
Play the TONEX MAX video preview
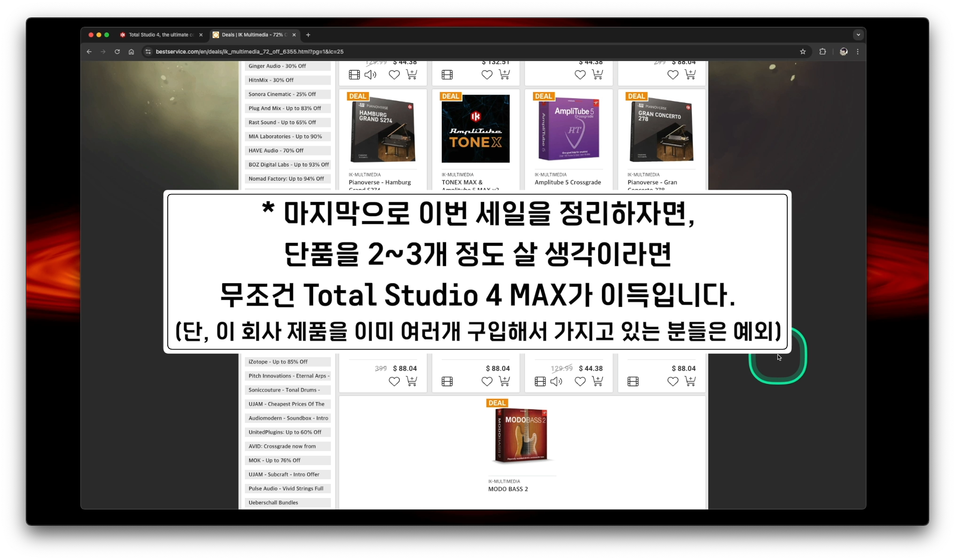447,381
